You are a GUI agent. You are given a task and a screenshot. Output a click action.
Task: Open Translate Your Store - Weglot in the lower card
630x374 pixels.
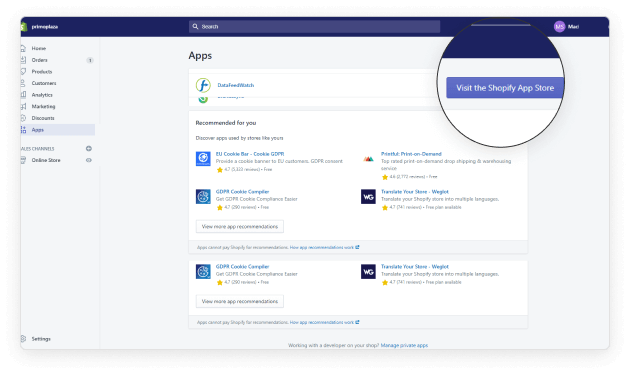coord(415,266)
